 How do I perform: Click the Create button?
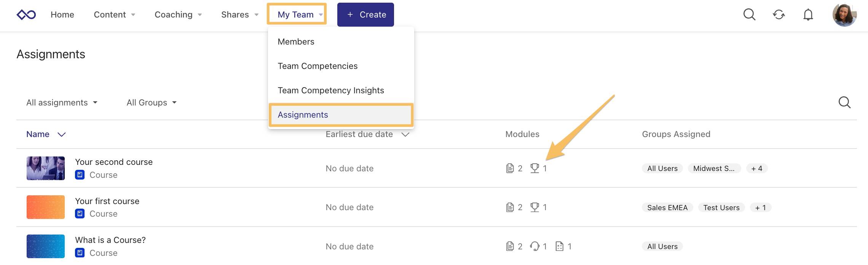click(x=365, y=14)
